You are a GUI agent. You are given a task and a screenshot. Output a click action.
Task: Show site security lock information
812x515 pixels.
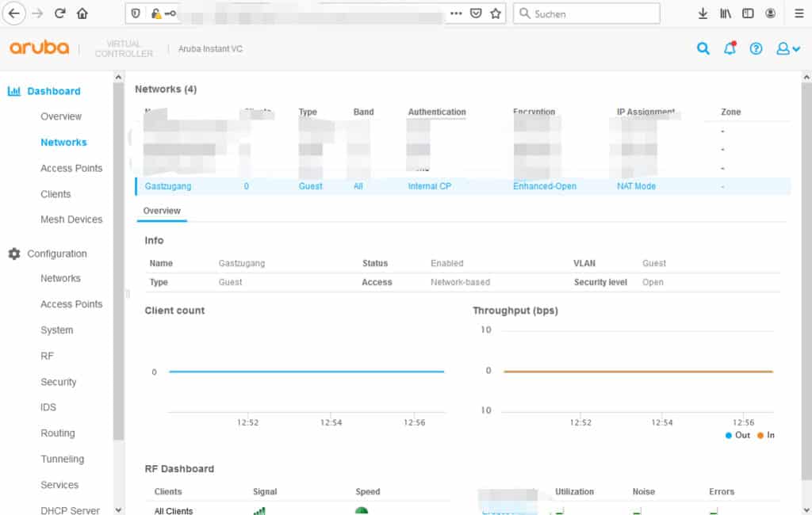[x=156, y=13]
